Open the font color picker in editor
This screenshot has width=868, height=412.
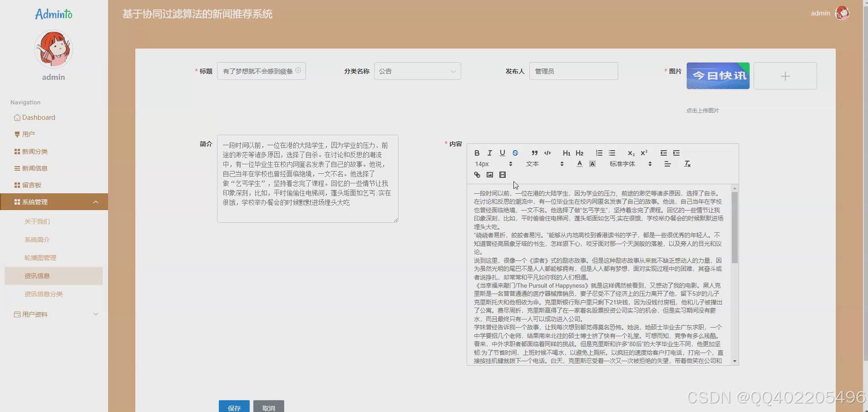point(579,164)
